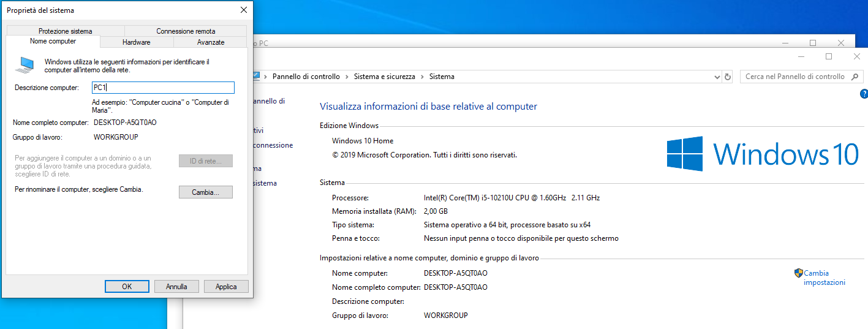868x329 pixels.
Task: Switch to the Connessione remota tab
Action: coord(186,31)
